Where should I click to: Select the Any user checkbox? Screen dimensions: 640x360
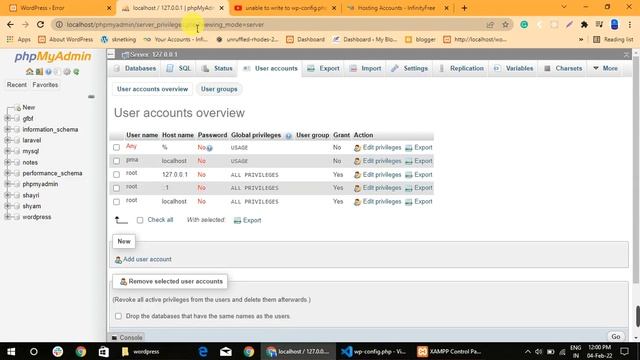(x=116, y=147)
